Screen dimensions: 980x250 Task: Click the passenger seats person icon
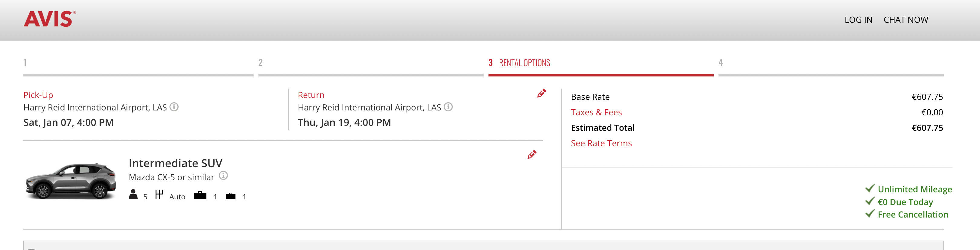tap(133, 195)
